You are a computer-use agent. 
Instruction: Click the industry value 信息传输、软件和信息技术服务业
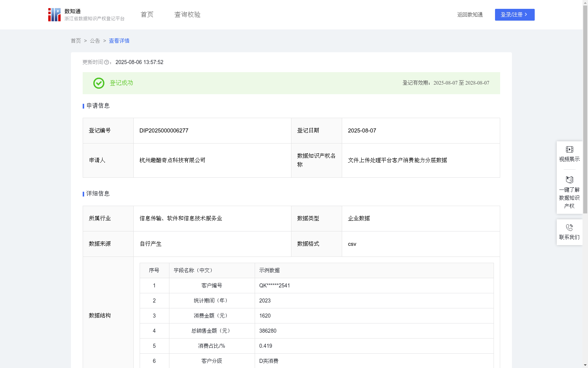click(x=181, y=219)
